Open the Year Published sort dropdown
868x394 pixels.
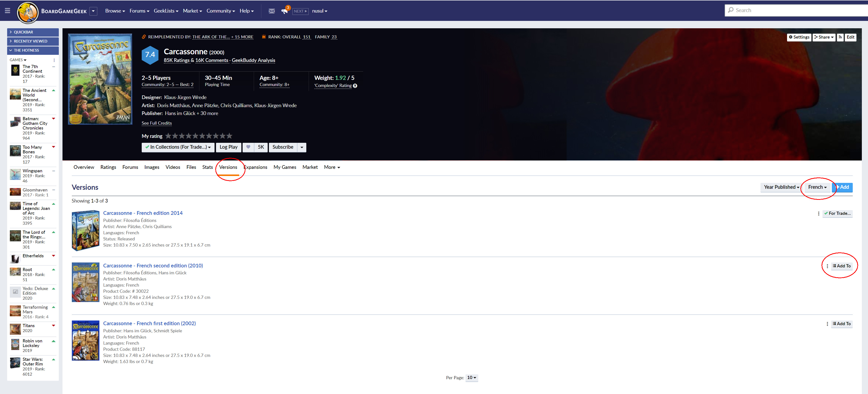781,187
